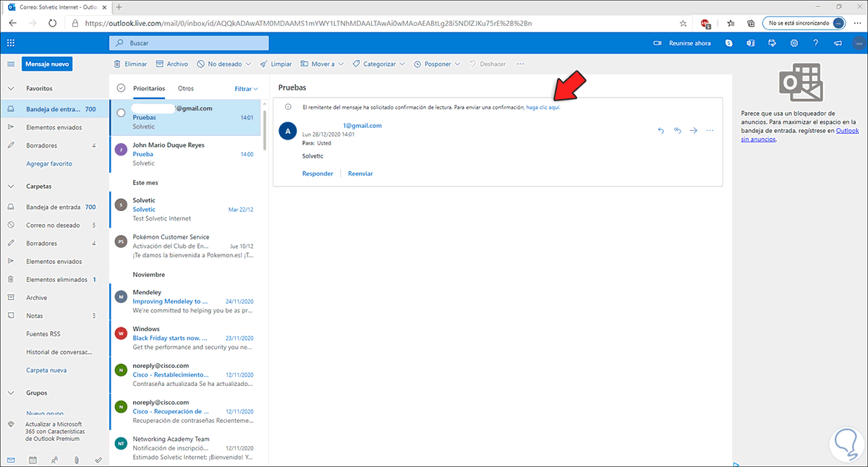Image resolution: width=868 pixels, height=467 pixels.
Task: Open Mendeley email in message list
Action: (x=186, y=301)
